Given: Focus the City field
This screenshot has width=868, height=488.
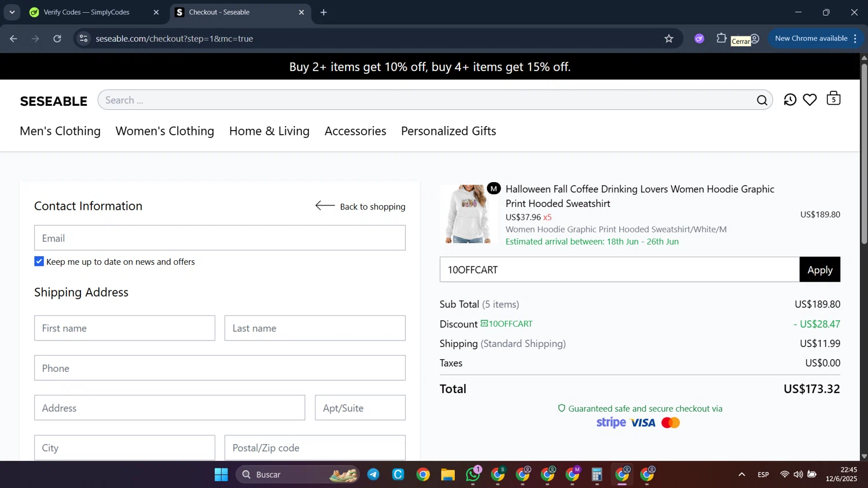Looking at the screenshot, I should point(124,448).
